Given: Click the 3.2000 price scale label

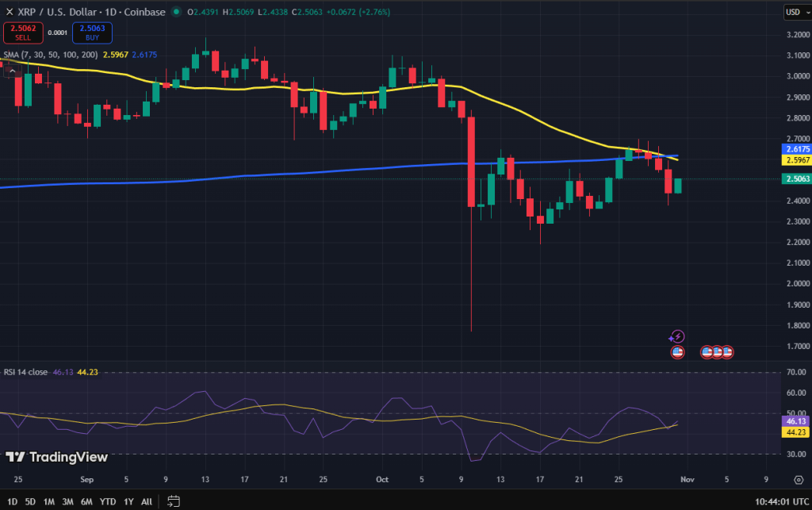Looking at the screenshot, I should point(798,35).
